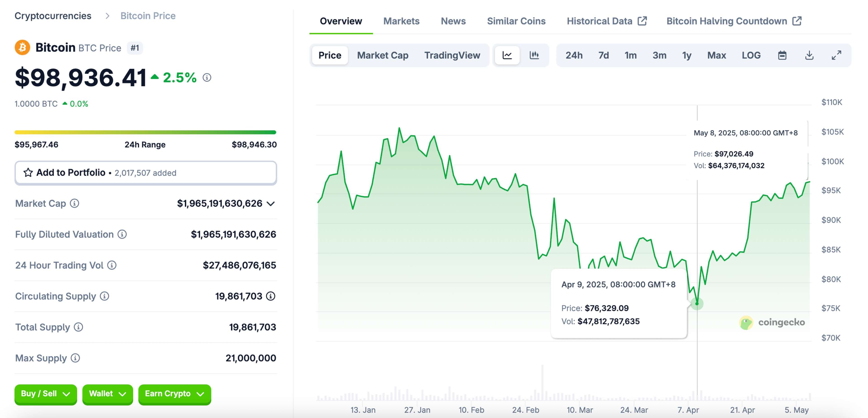Screen dimensions: 868x418
Task: Click the 24h Range price bar
Action: pos(145,132)
